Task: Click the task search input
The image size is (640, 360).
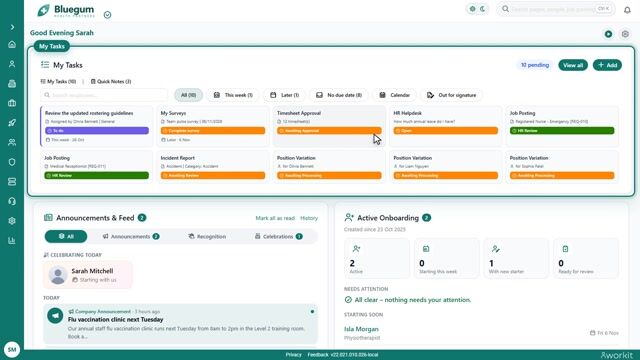Action: click(x=104, y=95)
